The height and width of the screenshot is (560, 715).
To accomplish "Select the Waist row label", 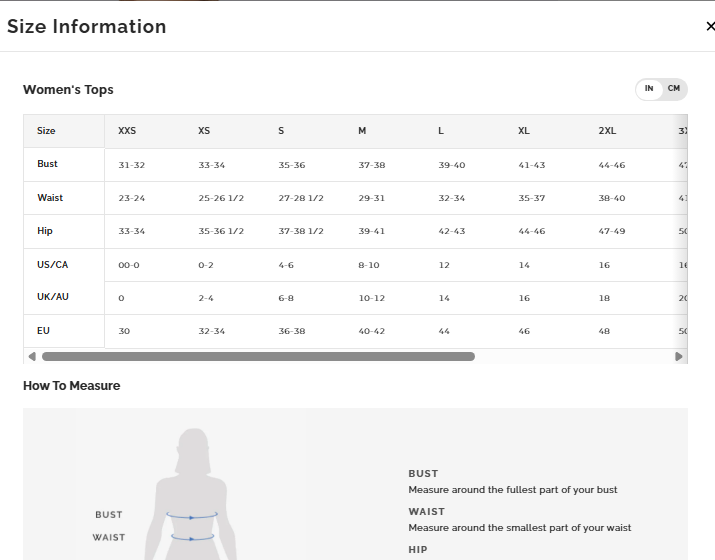I will (50, 198).
